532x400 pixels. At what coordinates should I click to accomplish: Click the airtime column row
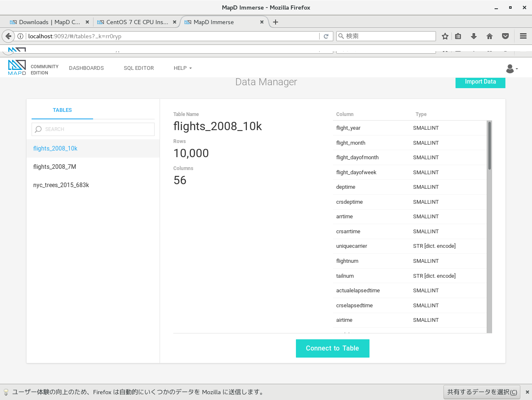(x=410, y=320)
